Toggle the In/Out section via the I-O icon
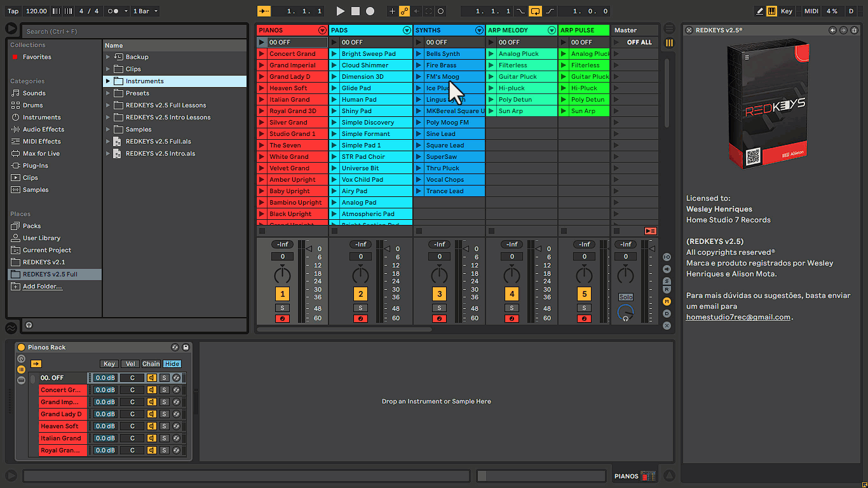Screen dimensions: 868x488 pos(667,257)
